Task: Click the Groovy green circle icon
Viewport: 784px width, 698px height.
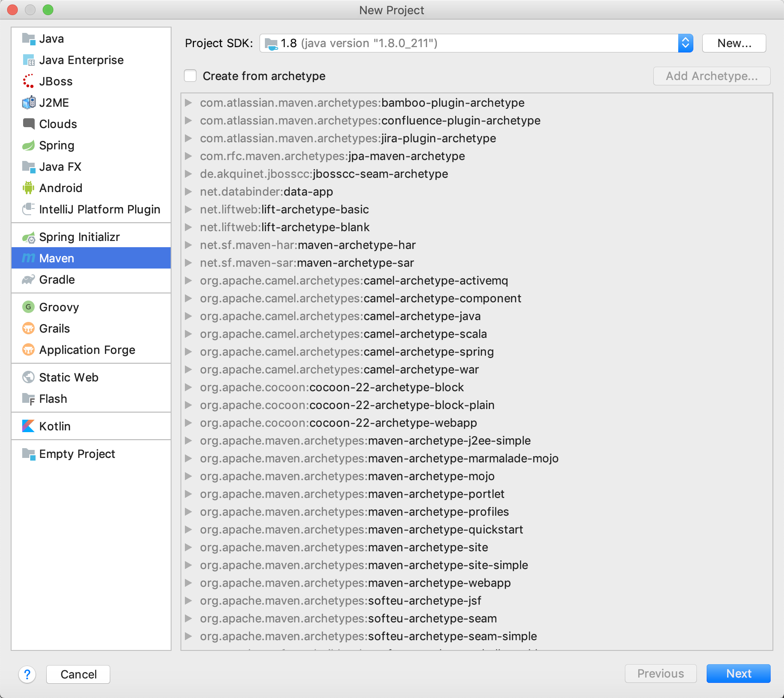Action: point(28,307)
